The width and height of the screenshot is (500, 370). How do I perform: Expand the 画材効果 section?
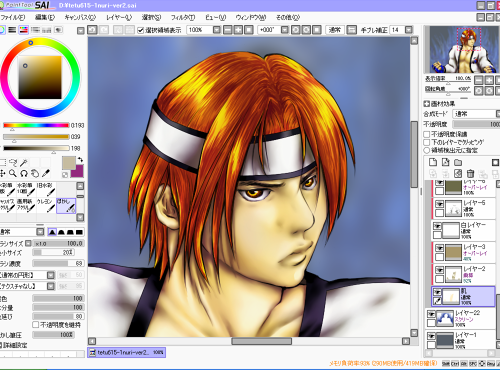point(426,104)
